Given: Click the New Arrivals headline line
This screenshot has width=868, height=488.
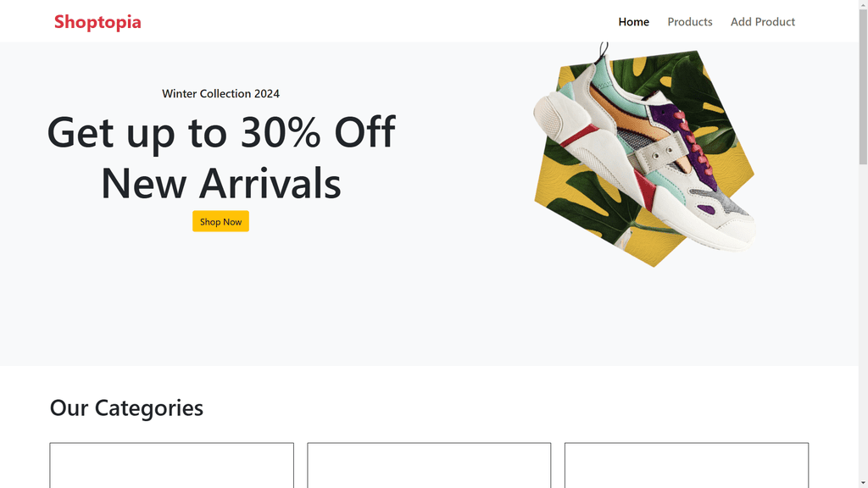Looking at the screenshot, I should pyautogui.click(x=220, y=183).
